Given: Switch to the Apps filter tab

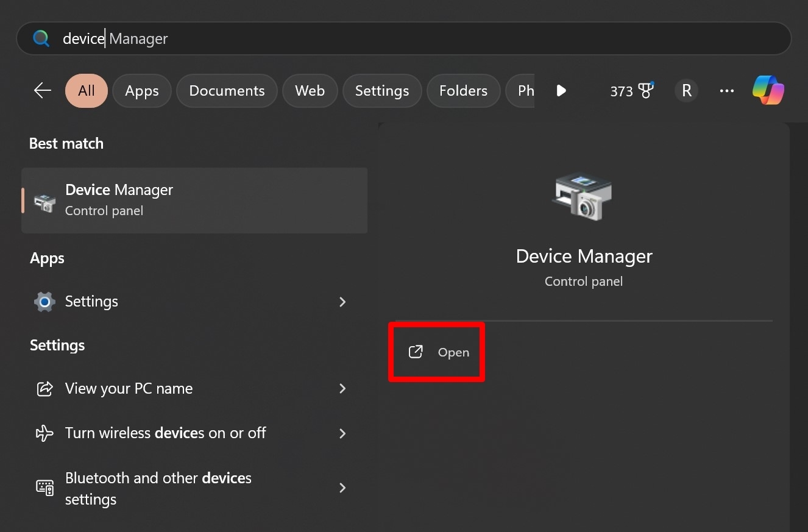Looking at the screenshot, I should click(142, 91).
